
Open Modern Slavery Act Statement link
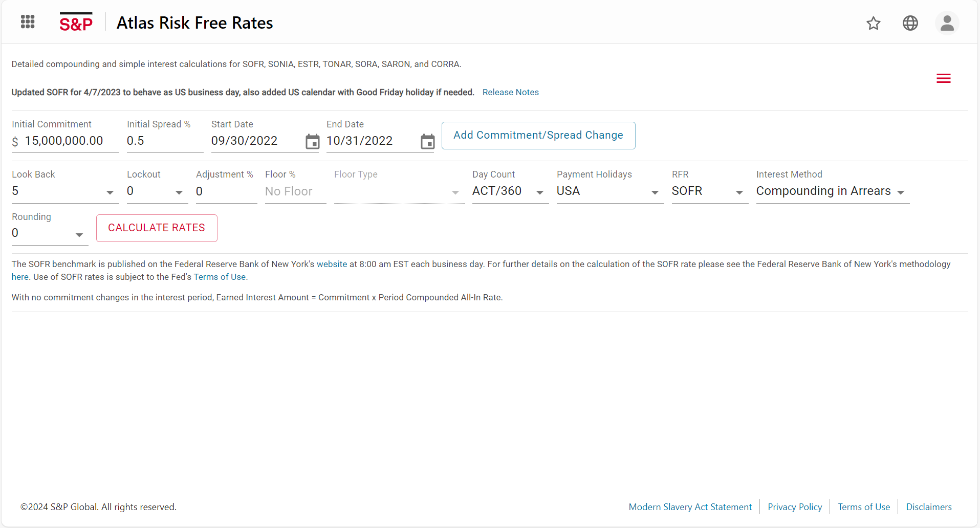click(690, 507)
